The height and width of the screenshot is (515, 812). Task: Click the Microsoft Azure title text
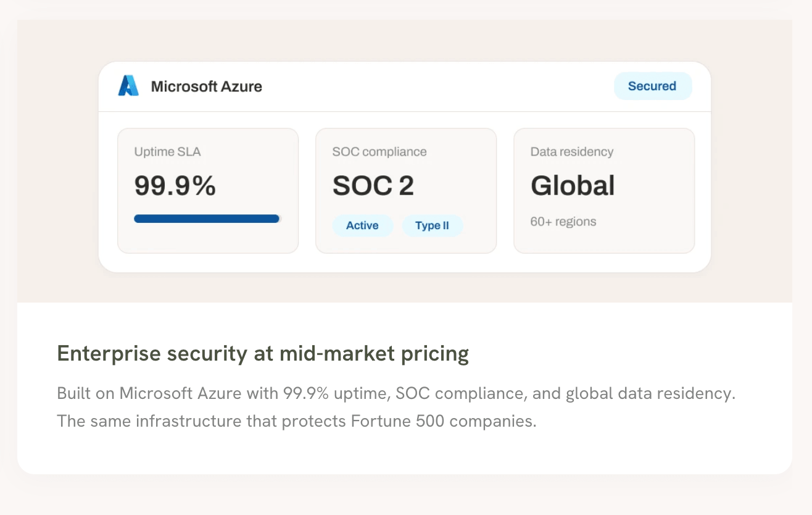coord(207,86)
